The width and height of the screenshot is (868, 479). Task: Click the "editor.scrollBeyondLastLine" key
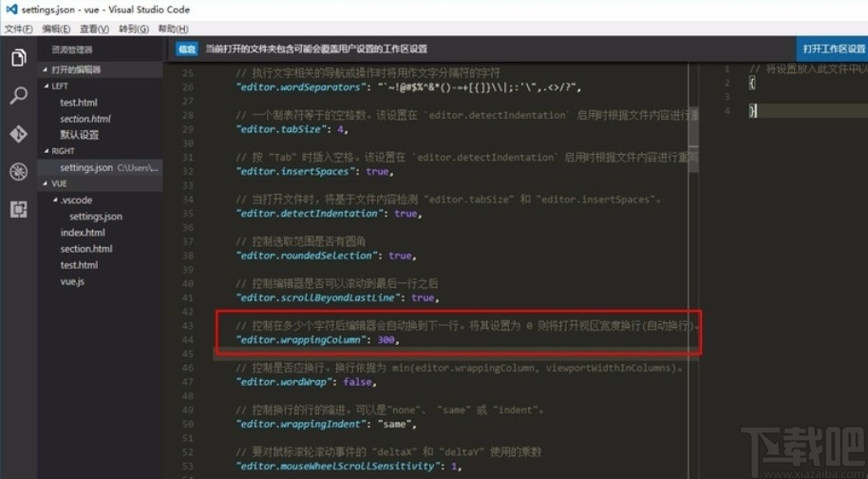click(318, 297)
